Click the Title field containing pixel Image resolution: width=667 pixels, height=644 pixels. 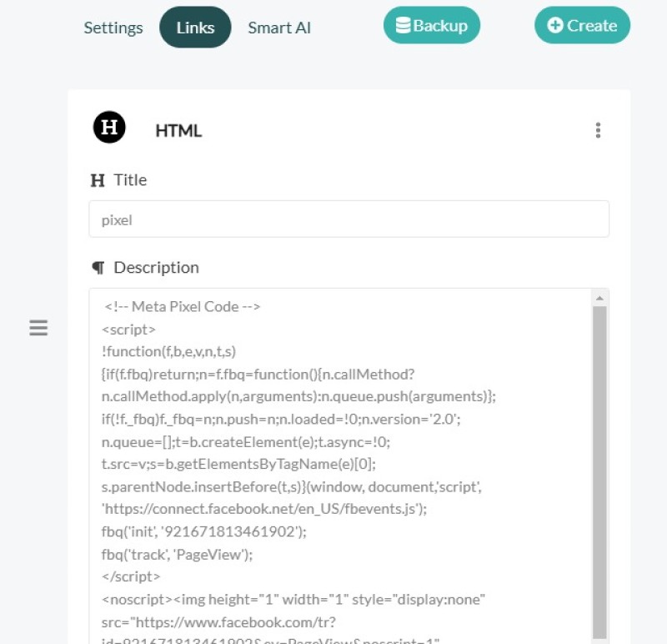coord(349,219)
